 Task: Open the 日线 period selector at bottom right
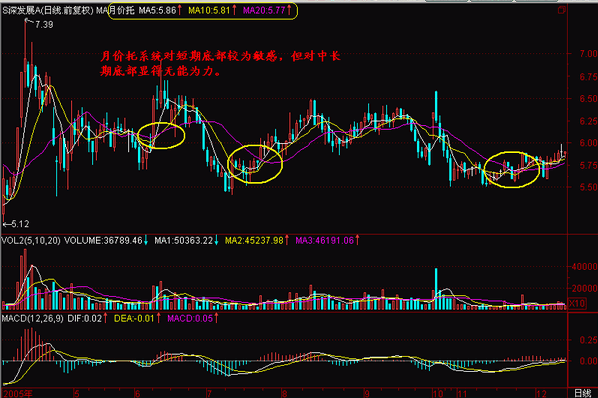pyautogui.click(x=582, y=393)
